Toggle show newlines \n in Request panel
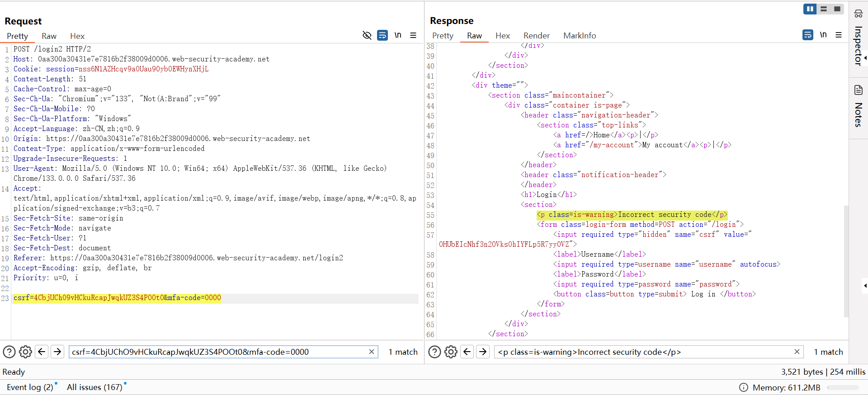Screen dimensions: 868x395 [398, 35]
